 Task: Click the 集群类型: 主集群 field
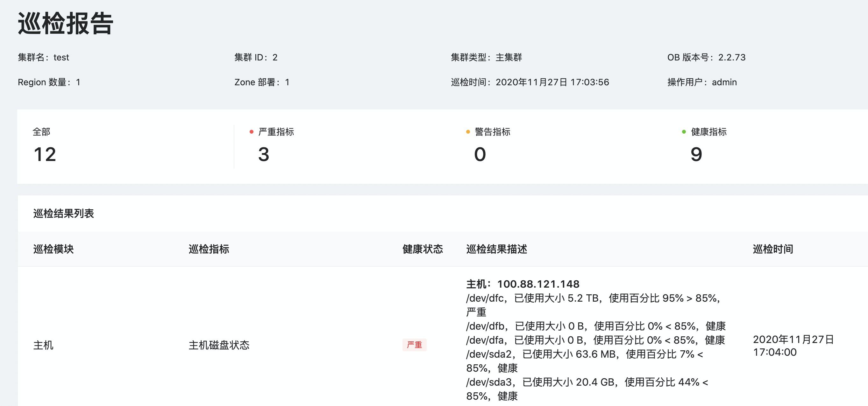(x=487, y=58)
